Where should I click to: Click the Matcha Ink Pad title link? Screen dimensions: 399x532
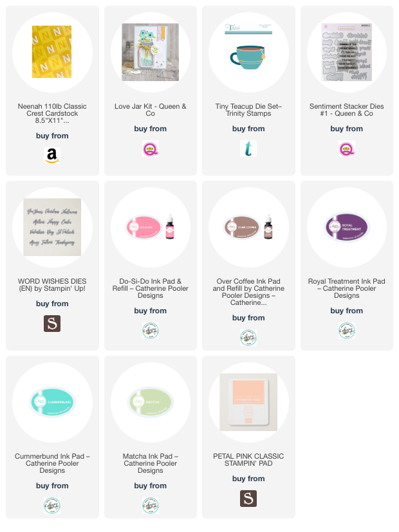151,463
